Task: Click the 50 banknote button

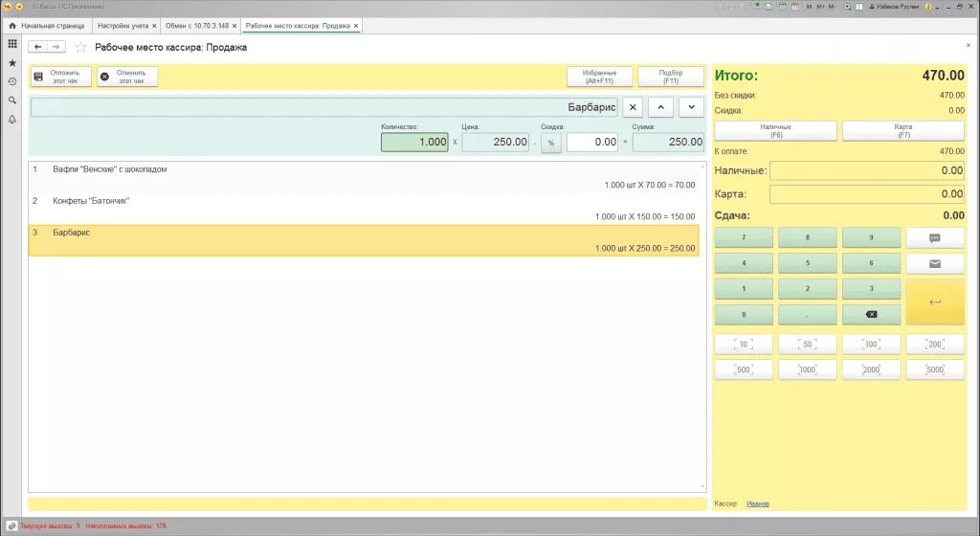Action: point(808,345)
